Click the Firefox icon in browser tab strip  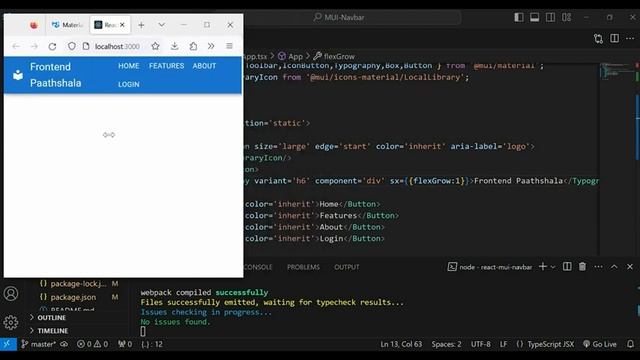(34, 25)
